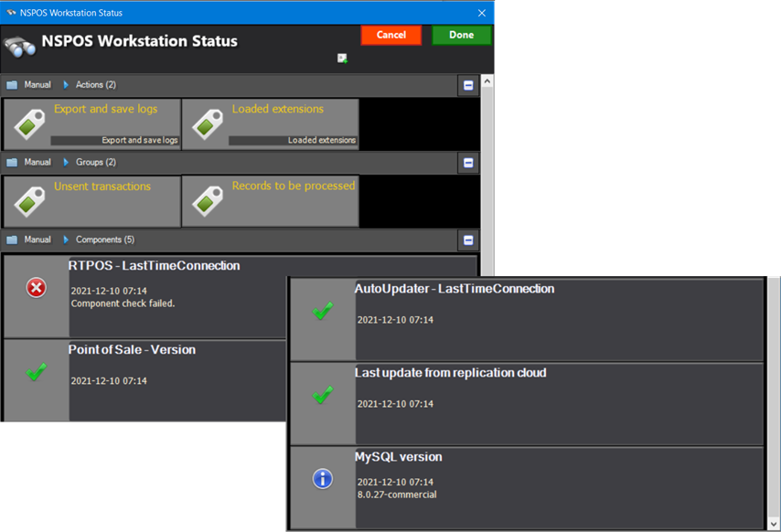This screenshot has width=781, height=532.
Task: Collapse the Actions (2) section
Action: click(468, 86)
